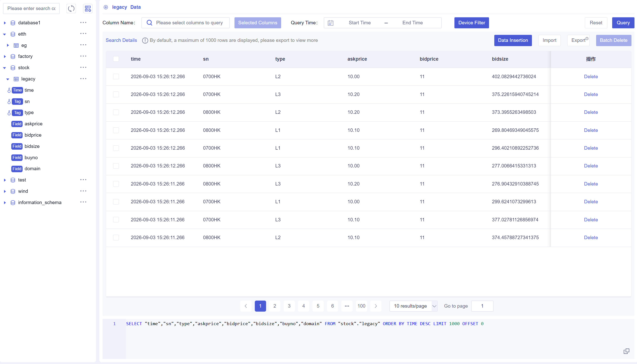
Task: Click the Import button
Action: tap(549, 40)
